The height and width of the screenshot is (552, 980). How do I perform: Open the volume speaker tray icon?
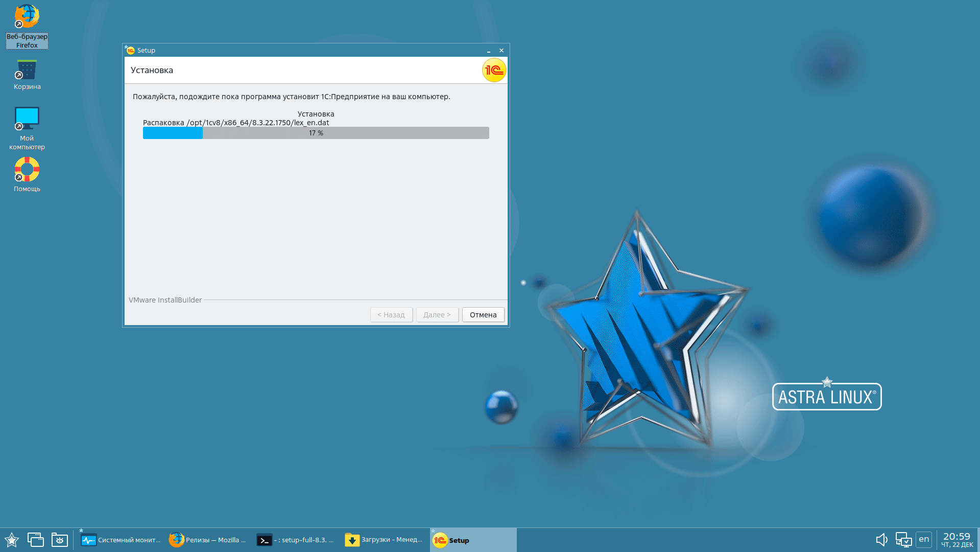pyautogui.click(x=881, y=540)
